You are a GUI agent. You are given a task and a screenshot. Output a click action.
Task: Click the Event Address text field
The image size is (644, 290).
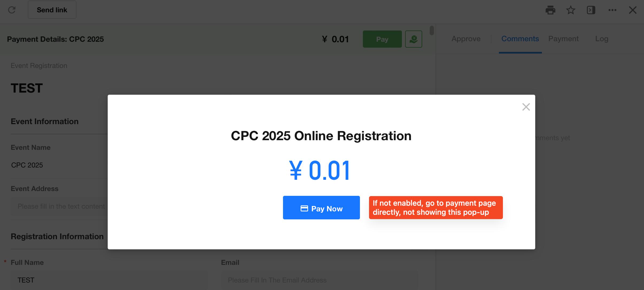point(59,206)
